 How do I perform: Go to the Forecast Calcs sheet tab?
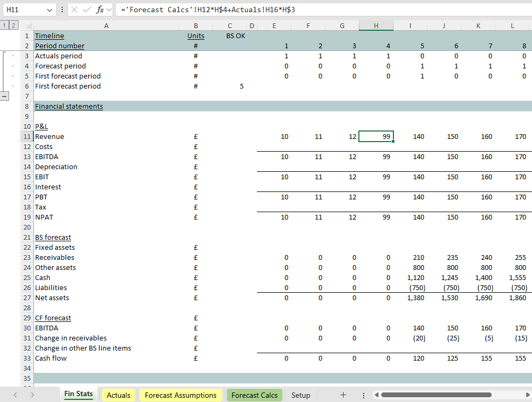tap(254, 395)
